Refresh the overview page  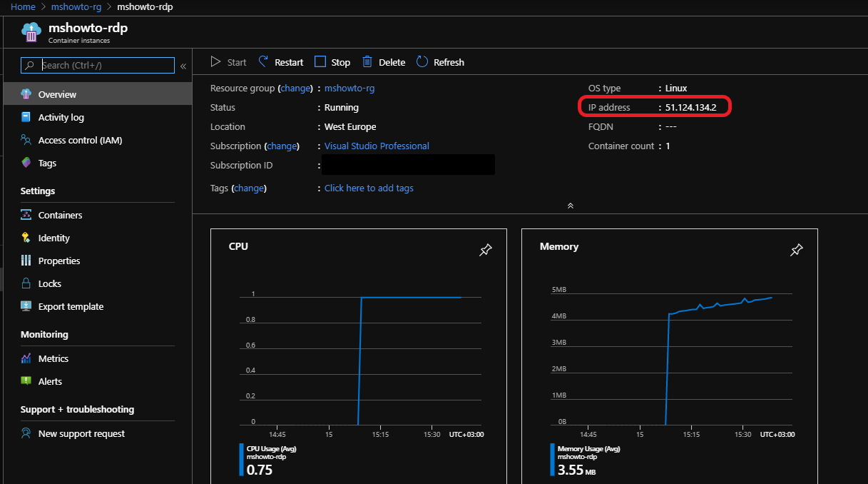coord(440,62)
